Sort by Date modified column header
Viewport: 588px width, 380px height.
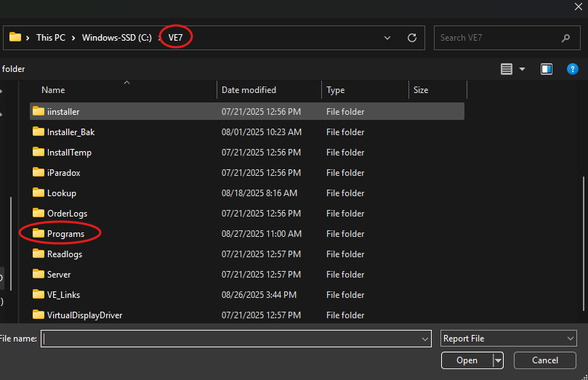point(249,90)
